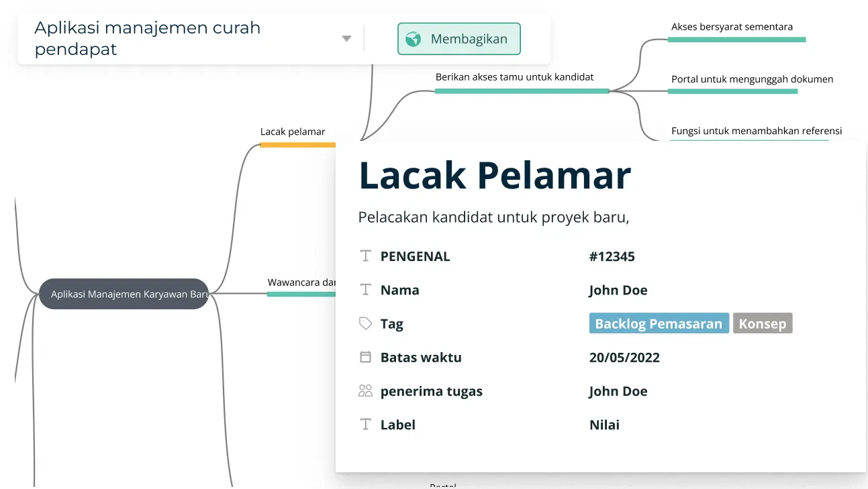Click the globe icon in Membagikan button
The image size is (868, 489).
coord(414,39)
